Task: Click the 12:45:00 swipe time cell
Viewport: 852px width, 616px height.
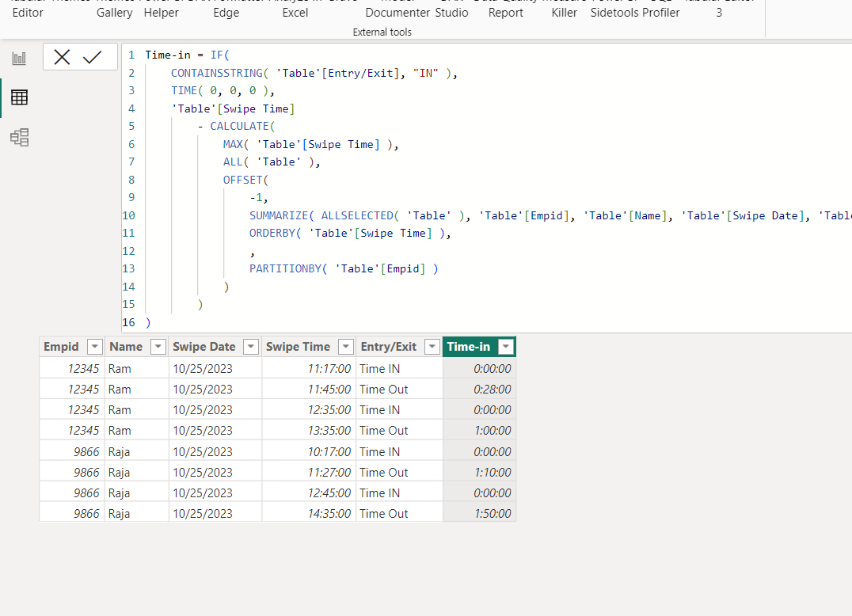Action: point(309,492)
